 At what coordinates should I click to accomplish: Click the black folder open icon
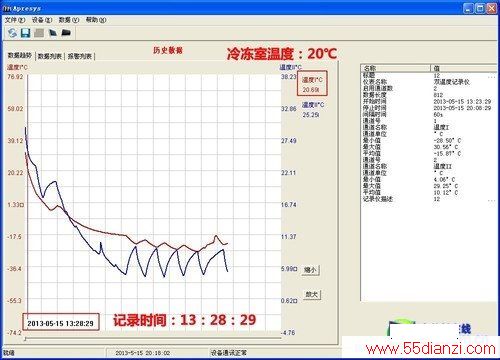66,33
